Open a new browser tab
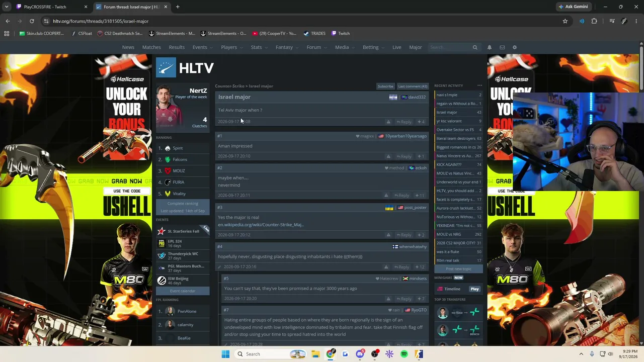The height and width of the screenshot is (362, 644). click(x=178, y=7)
